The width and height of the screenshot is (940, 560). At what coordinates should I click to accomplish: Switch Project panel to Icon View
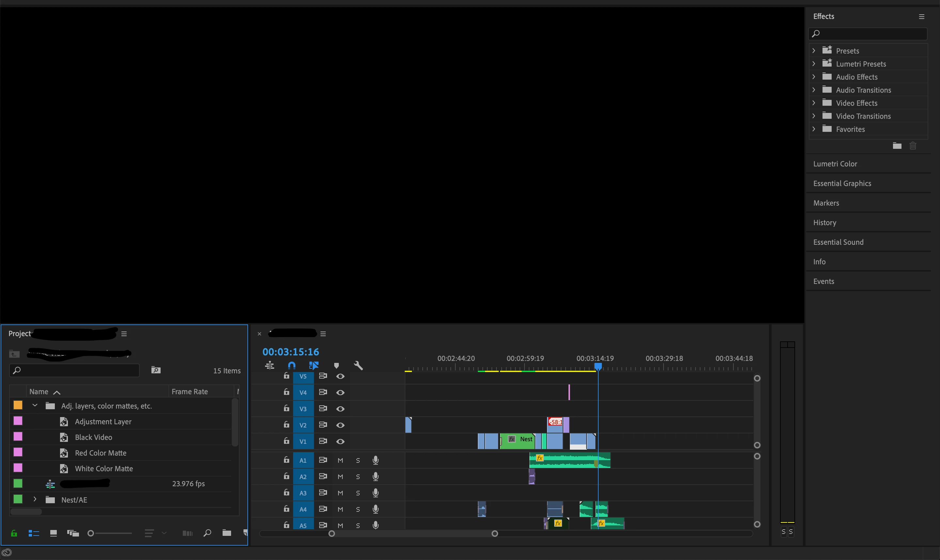[53, 533]
